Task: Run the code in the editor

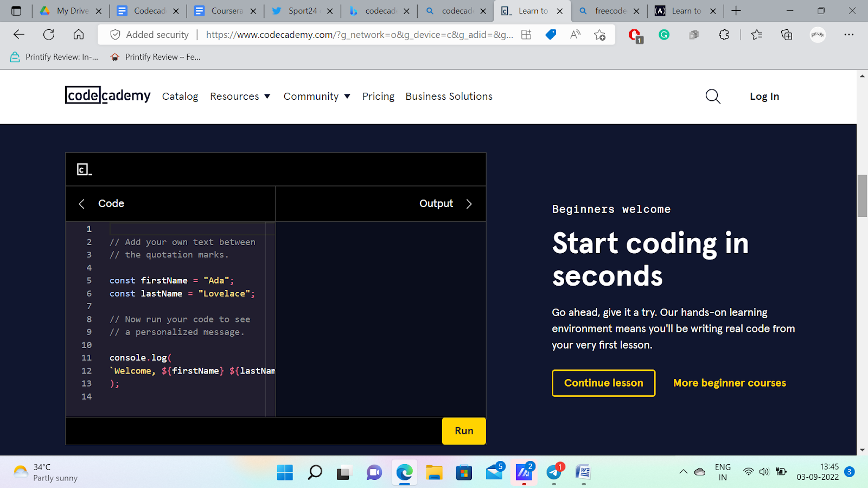Action: coord(464,431)
